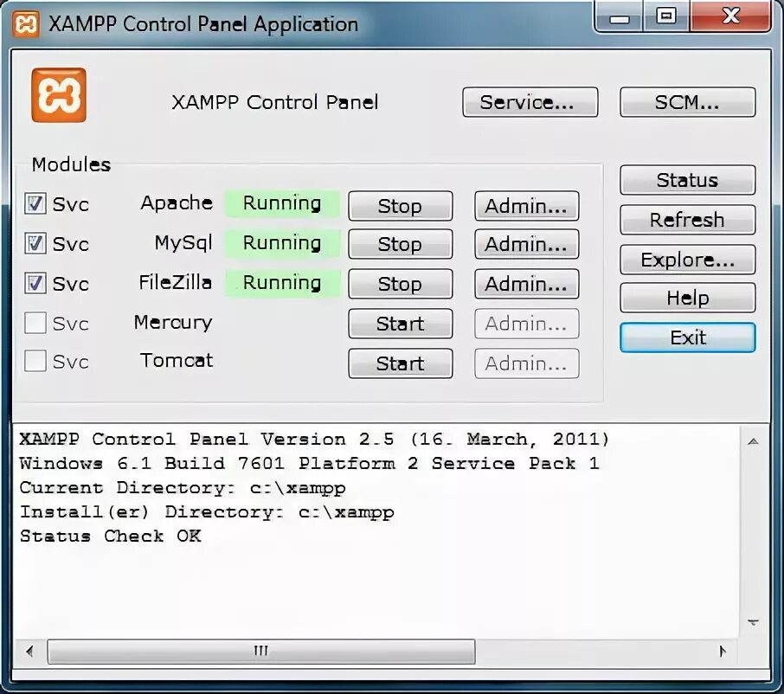Click the horizontal scrollbar thumb
Viewport: 784px width, 694px height.
click(261, 651)
